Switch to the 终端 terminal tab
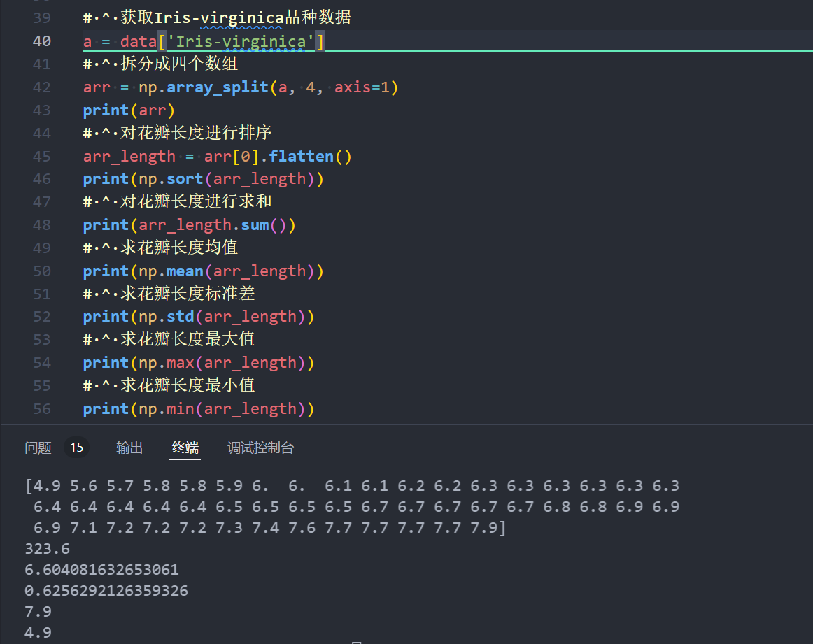 pyautogui.click(x=185, y=448)
